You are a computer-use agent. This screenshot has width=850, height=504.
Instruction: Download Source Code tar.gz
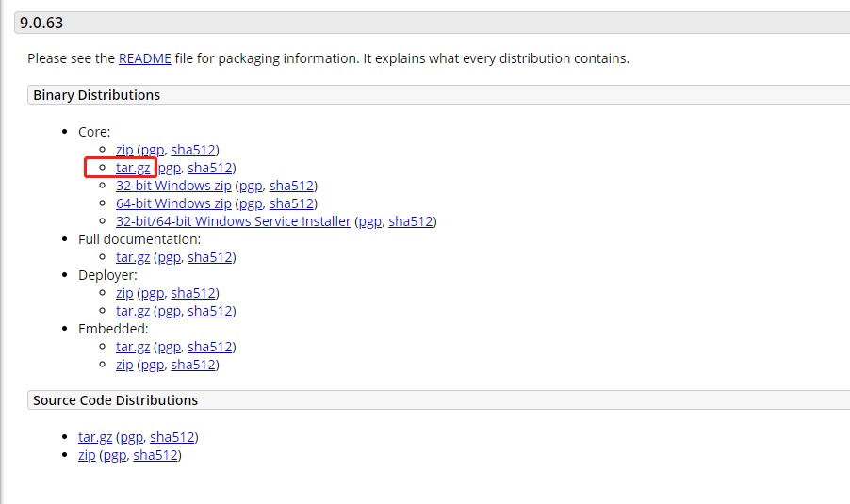(x=95, y=437)
